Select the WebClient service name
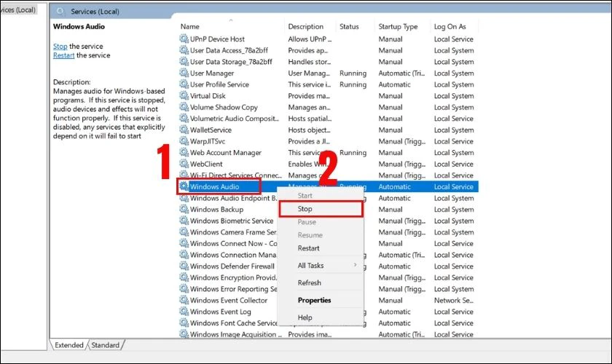This screenshot has width=612, height=364. point(206,164)
